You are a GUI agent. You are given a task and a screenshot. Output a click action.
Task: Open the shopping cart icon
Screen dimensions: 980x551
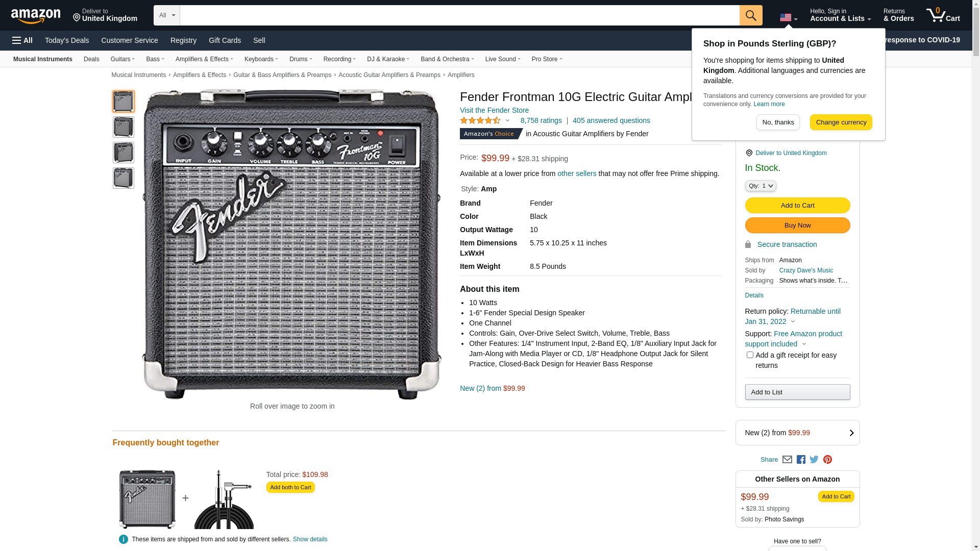(x=943, y=15)
